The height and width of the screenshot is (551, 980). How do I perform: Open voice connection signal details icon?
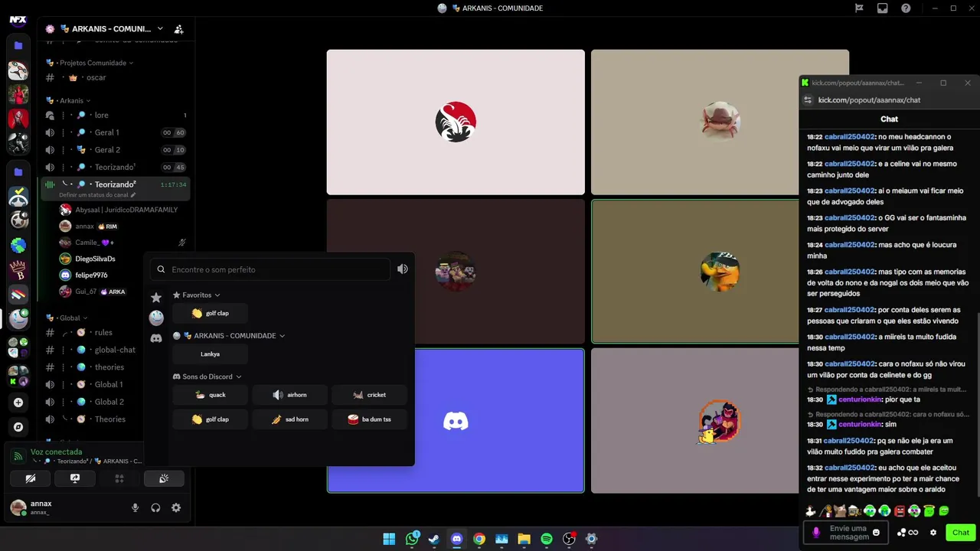coord(18,456)
